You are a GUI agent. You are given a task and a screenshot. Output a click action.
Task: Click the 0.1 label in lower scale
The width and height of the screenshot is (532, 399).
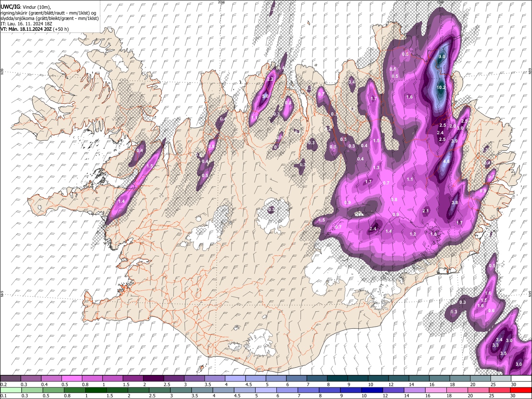3,396
